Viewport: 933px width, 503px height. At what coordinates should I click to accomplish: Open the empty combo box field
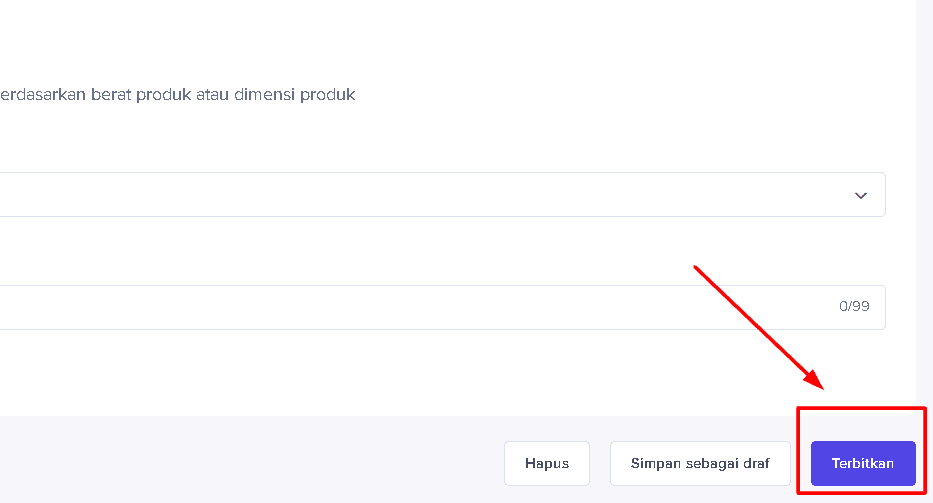point(400,195)
